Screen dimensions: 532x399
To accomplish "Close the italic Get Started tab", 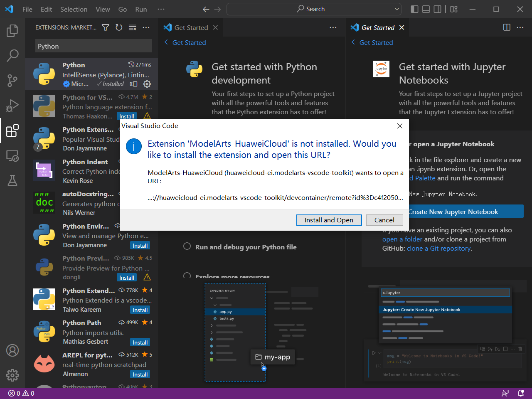I will pos(401,27).
